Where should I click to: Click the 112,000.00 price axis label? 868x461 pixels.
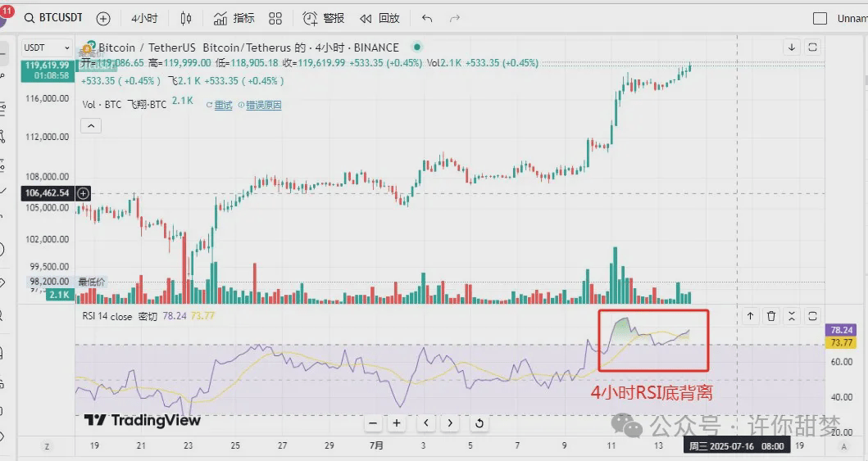(x=47, y=137)
